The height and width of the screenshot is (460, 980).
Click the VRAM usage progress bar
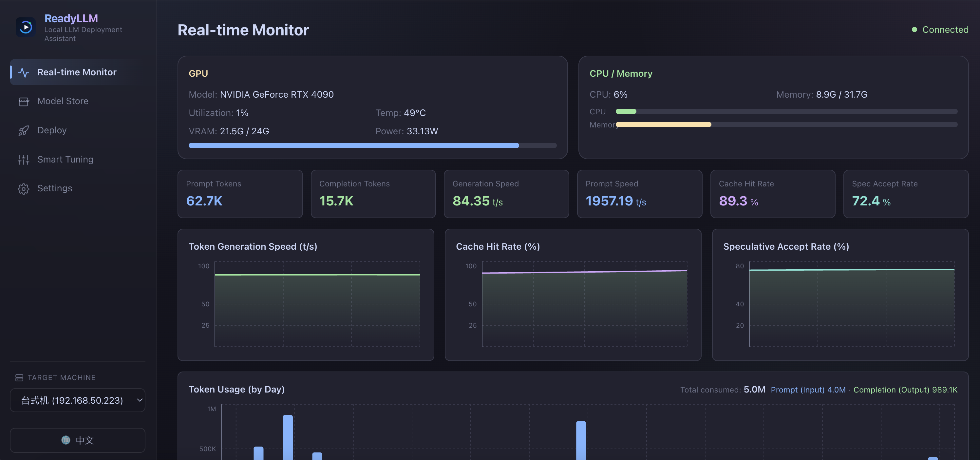click(x=372, y=145)
